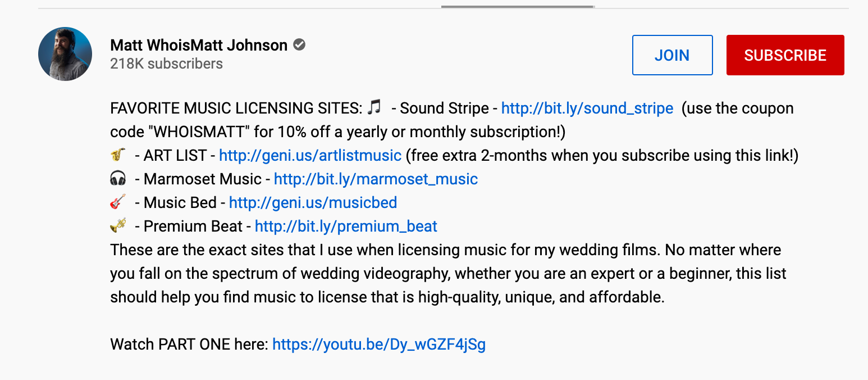This screenshot has height=380, width=868.
Task: Open the Marmoset Music bit.ly link
Action: 376,179
